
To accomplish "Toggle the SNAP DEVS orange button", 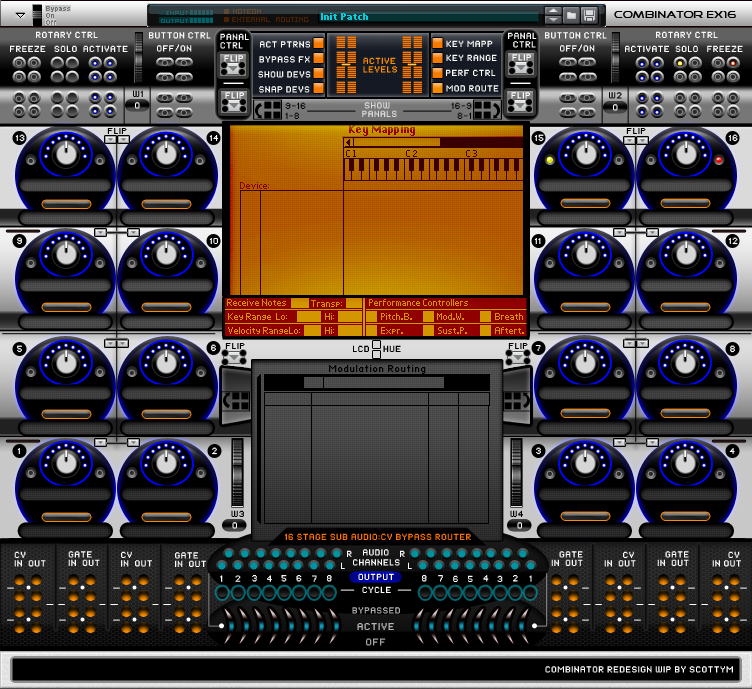I will click(x=318, y=88).
